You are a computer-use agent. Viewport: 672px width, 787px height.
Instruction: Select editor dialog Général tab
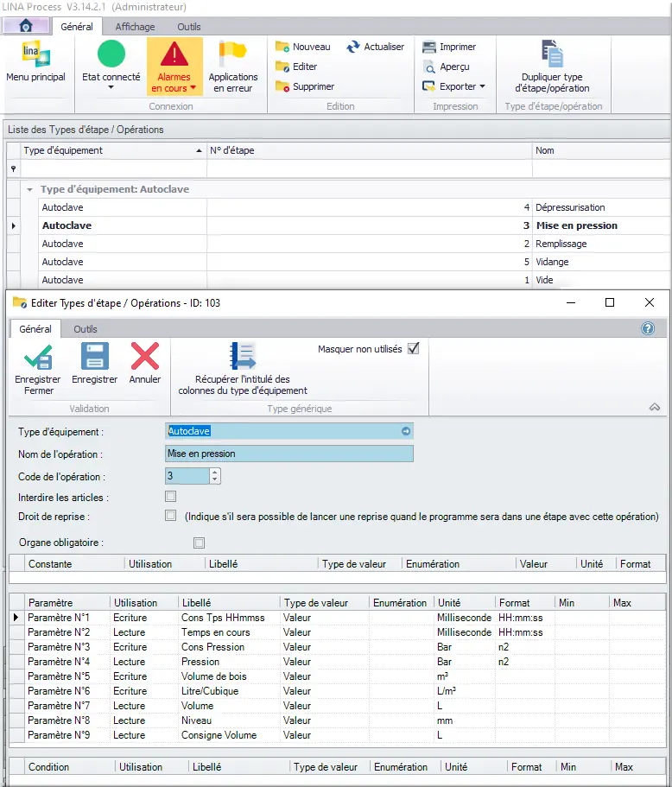click(35, 329)
